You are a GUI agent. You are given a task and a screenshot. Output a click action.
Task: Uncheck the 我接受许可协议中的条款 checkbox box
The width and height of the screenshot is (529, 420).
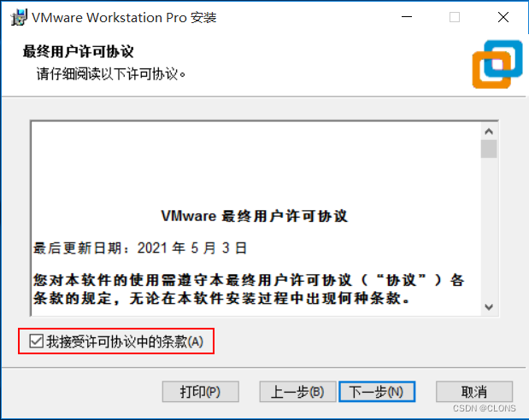36,341
